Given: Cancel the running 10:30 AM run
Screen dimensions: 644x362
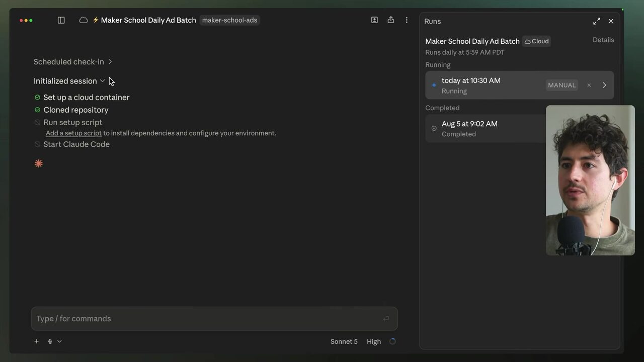Looking at the screenshot, I should tap(589, 85).
